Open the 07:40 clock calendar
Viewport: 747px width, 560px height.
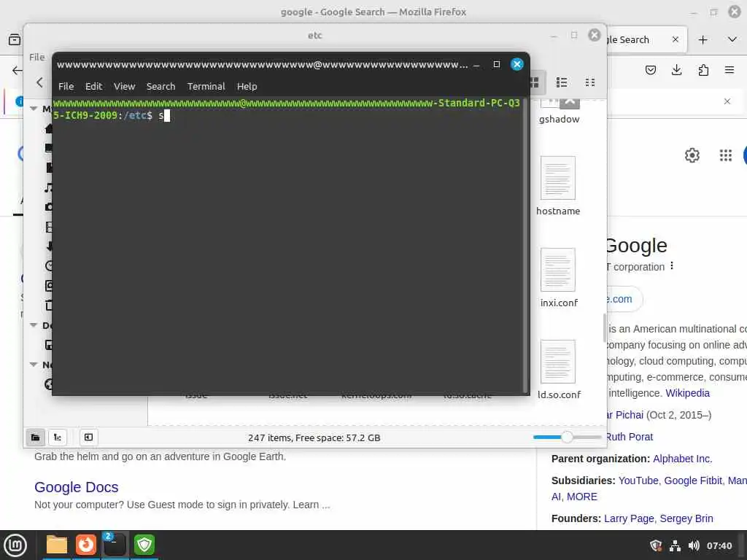(719, 545)
